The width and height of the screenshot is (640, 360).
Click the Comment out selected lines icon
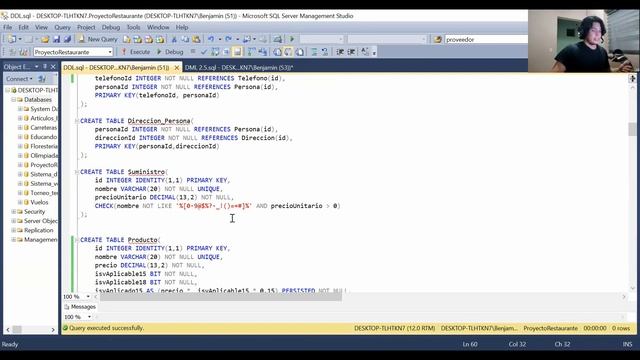tap(314, 52)
